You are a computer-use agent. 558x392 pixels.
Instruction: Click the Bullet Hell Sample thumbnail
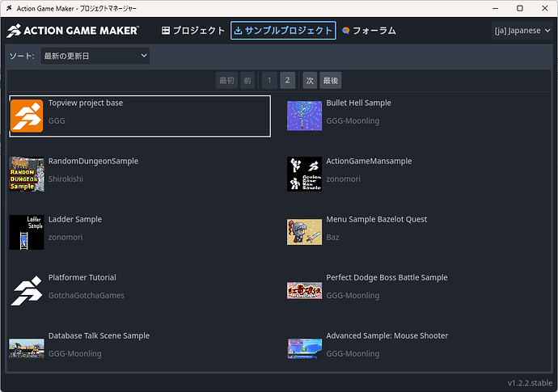305,116
